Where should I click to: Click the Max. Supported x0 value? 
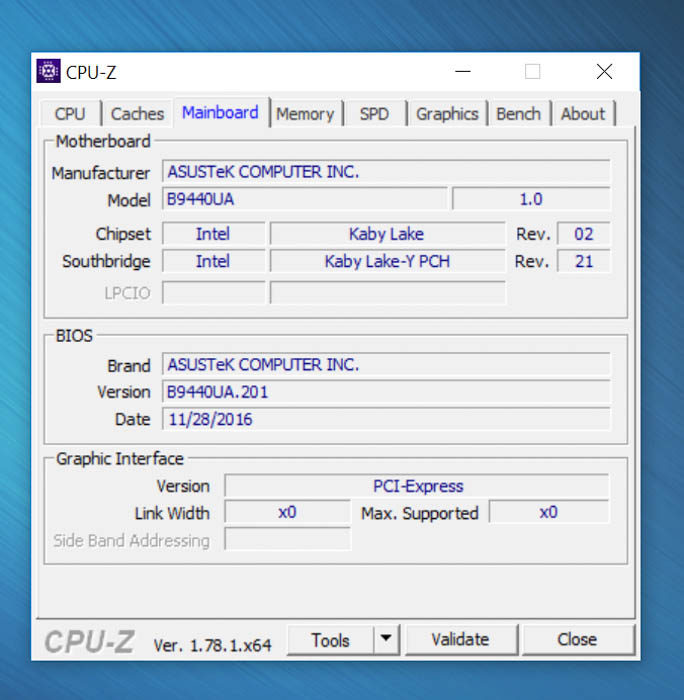(x=549, y=512)
